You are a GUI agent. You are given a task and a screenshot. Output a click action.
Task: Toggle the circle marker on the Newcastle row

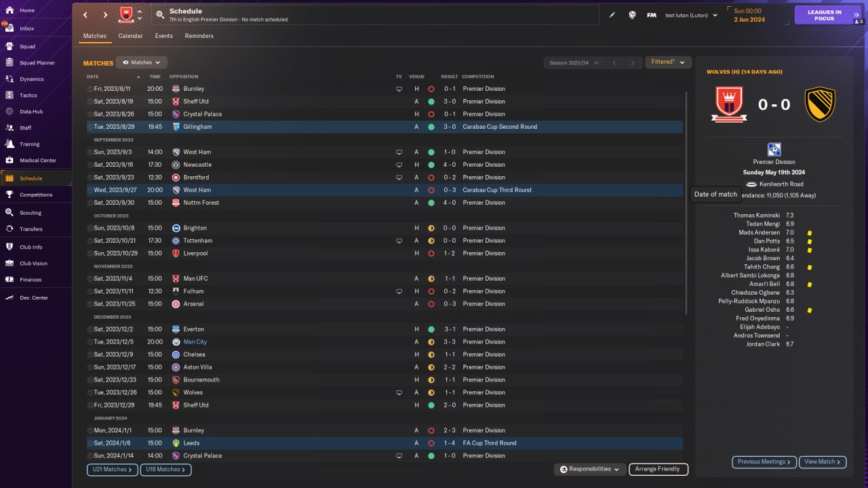pos(90,165)
